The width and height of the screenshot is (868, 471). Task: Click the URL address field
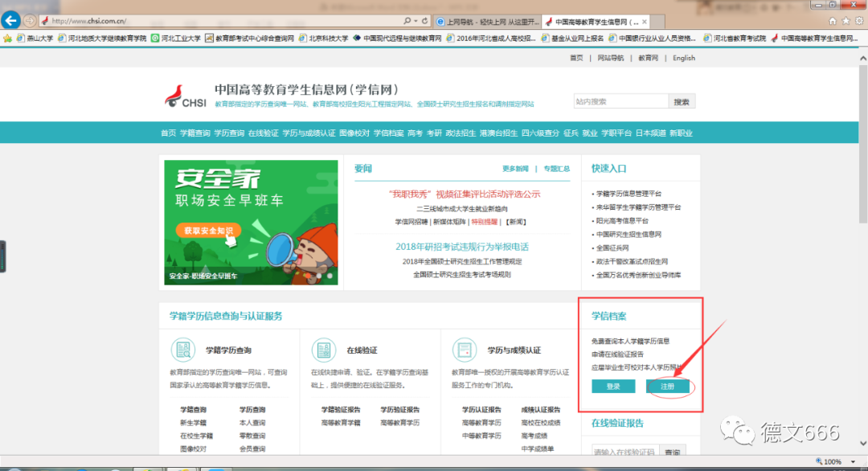point(222,21)
